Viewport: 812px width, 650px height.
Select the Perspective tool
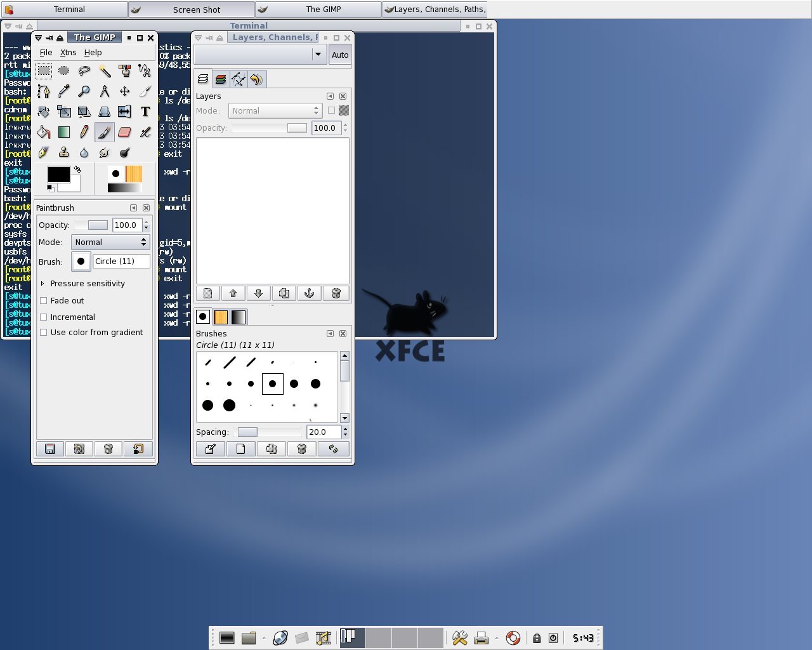coord(105,112)
